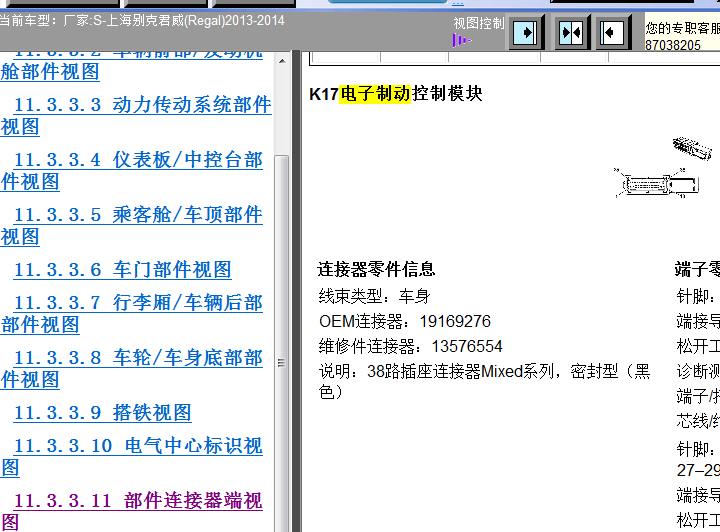Click the 连接器零件信息 heading
The image size is (720, 532).
click(x=376, y=269)
